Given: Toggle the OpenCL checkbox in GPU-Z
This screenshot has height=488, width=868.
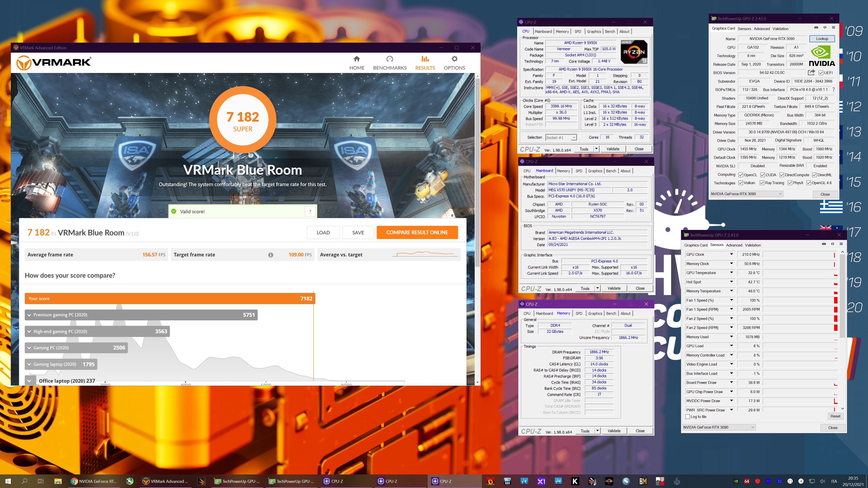Looking at the screenshot, I should click(741, 175).
